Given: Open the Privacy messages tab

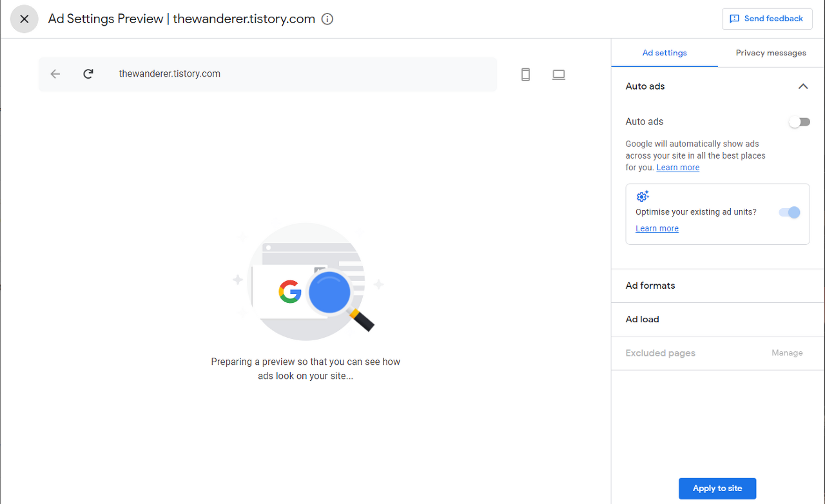Looking at the screenshot, I should 771,53.
